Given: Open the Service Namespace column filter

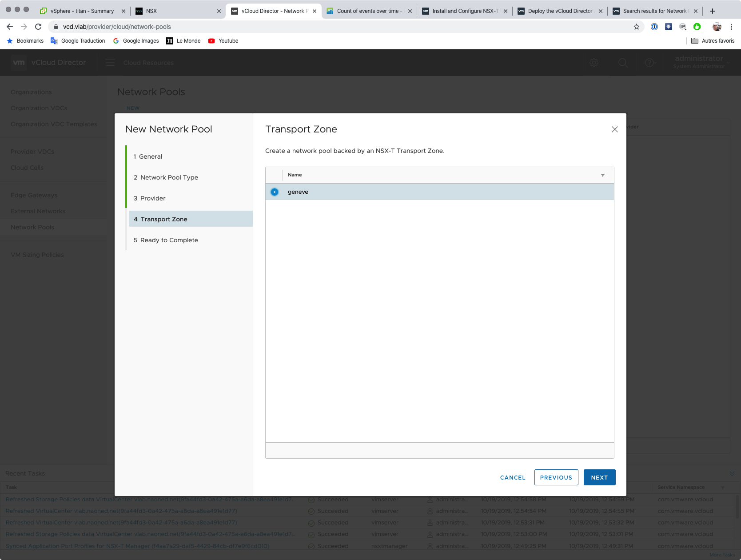Looking at the screenshot, I should [x=723, y=488].
